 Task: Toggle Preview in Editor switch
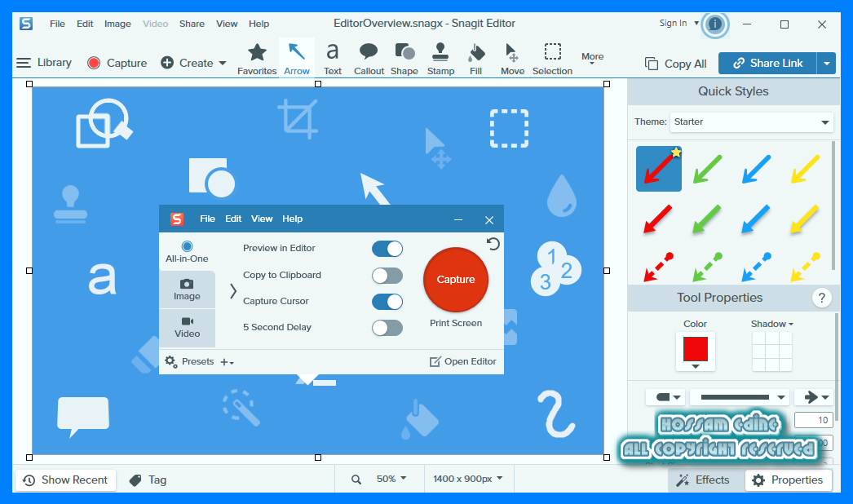pyautogui.click(x=387, y=249)
